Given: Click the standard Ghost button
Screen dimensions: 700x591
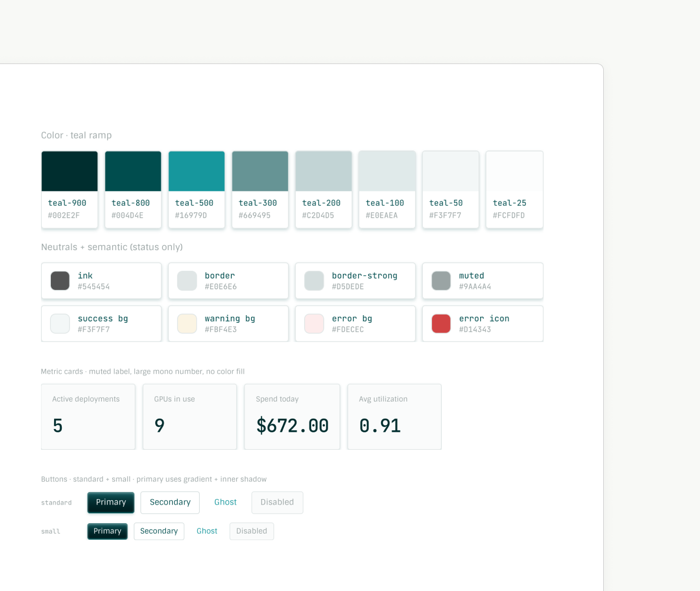Looking at the screenshot, I should coord(225,502).
